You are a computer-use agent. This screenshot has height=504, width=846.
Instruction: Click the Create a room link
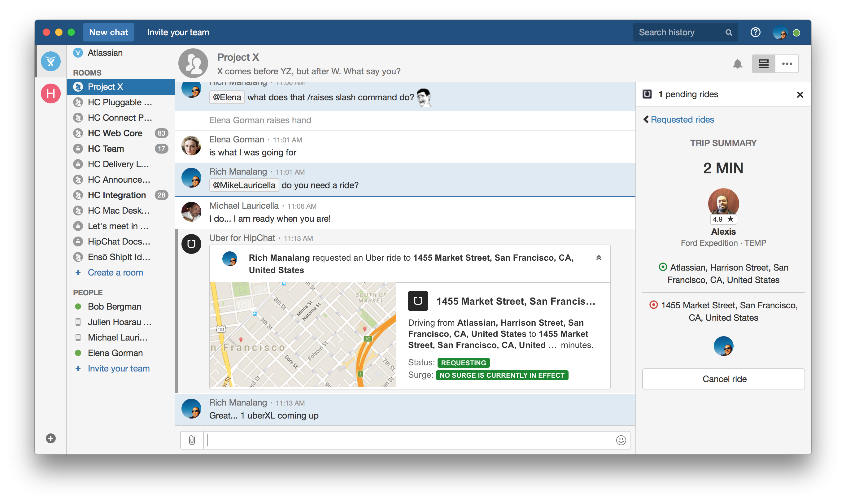(115, 273)
